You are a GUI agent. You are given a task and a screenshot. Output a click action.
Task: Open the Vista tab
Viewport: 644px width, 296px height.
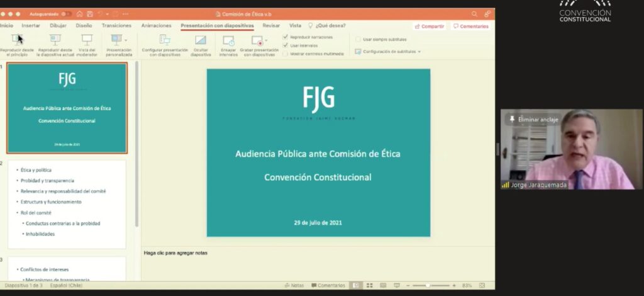click(x=295, y=25)
